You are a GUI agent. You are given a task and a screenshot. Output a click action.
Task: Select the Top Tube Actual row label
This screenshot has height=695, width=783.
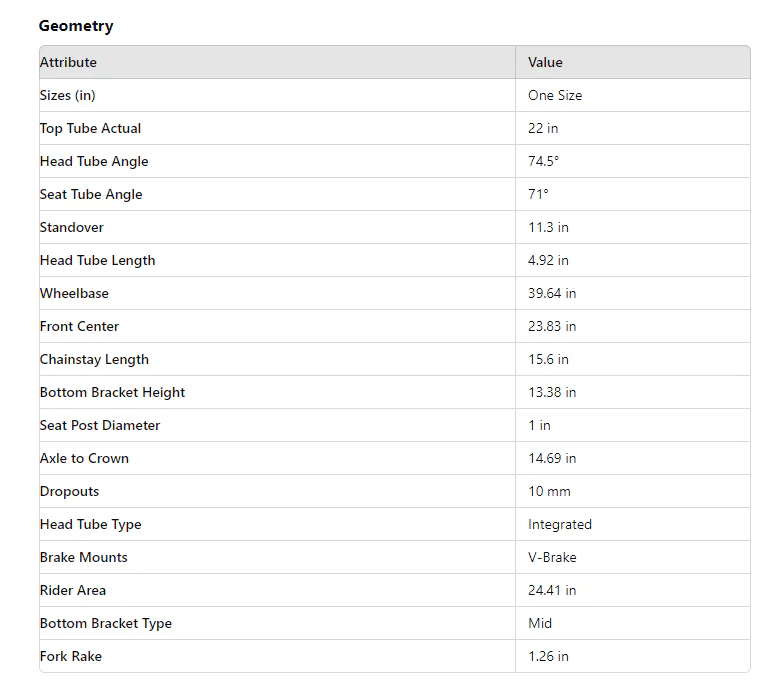[90, 129]
